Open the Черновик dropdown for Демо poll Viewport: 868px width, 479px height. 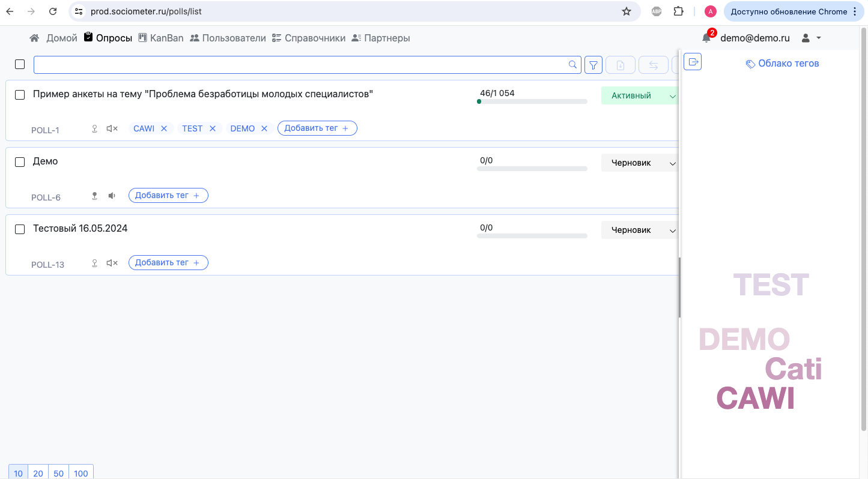(640, 163)
